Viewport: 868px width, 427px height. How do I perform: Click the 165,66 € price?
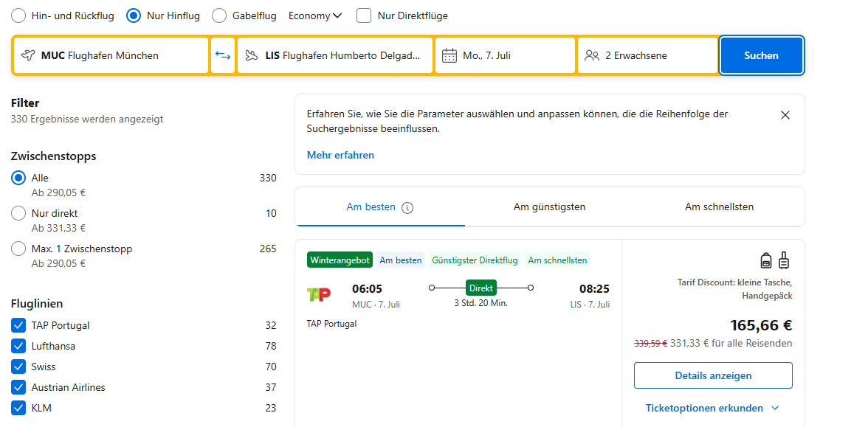[760, 324]
